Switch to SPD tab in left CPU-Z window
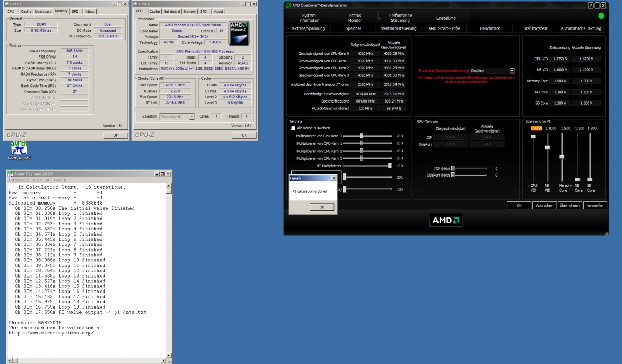Screen dimensions: 622x364 tap(75, 11)
